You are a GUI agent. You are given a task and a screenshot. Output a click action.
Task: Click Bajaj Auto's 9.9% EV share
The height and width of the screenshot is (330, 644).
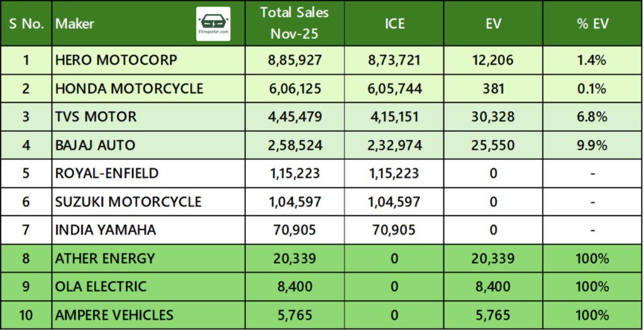592,145
